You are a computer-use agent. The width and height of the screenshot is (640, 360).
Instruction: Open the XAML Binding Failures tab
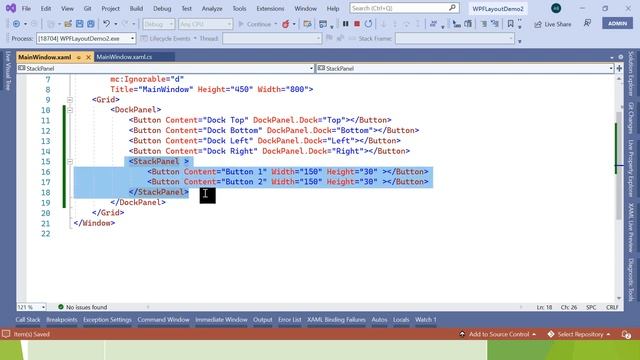[336, 320]
